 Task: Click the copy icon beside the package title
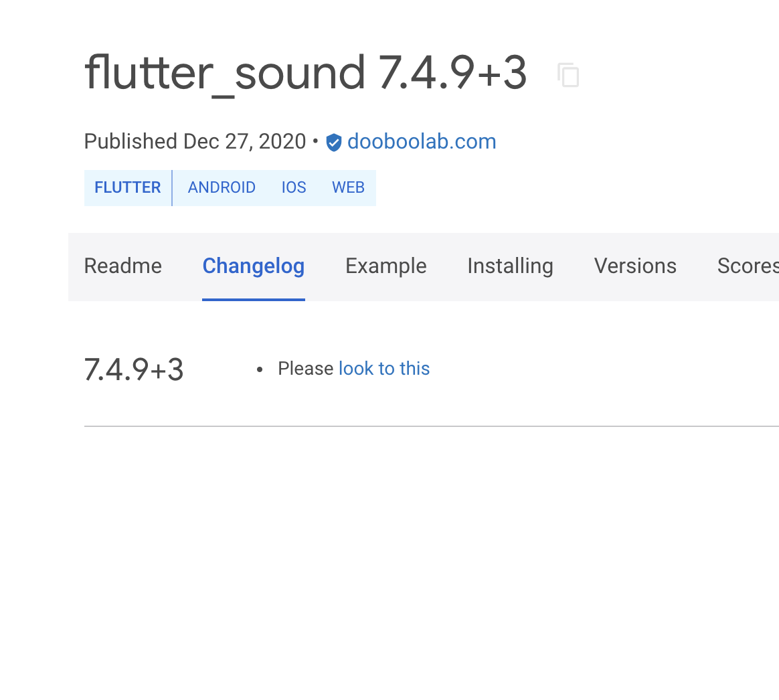coord(568,75)
